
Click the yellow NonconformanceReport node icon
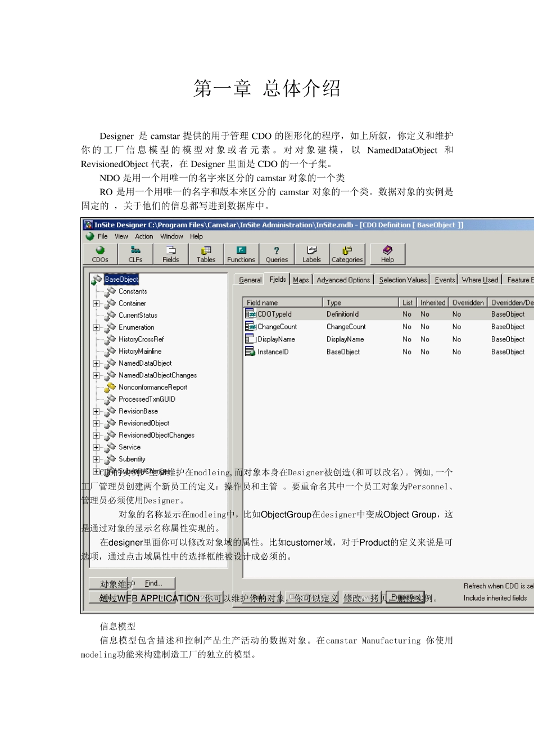click(x=111, y=387)
